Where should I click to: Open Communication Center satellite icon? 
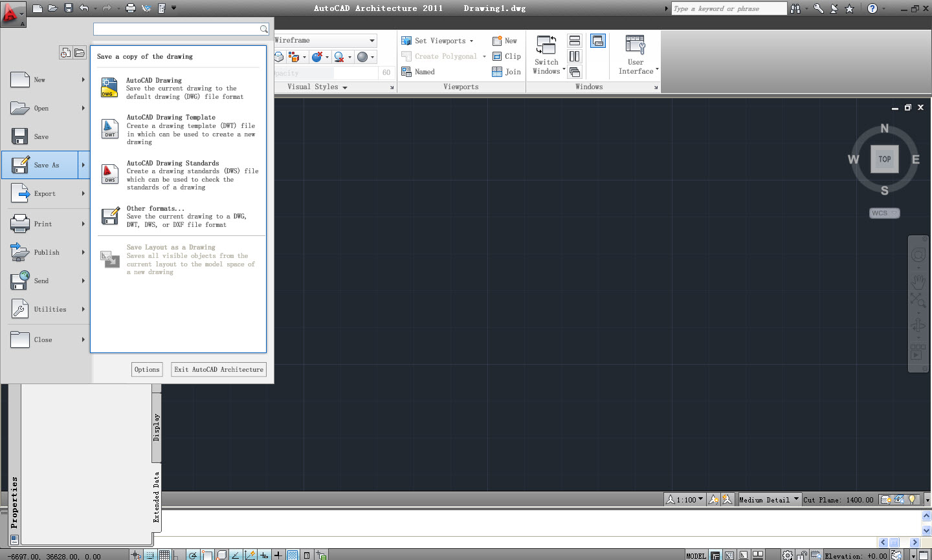(x=834, y=8)
